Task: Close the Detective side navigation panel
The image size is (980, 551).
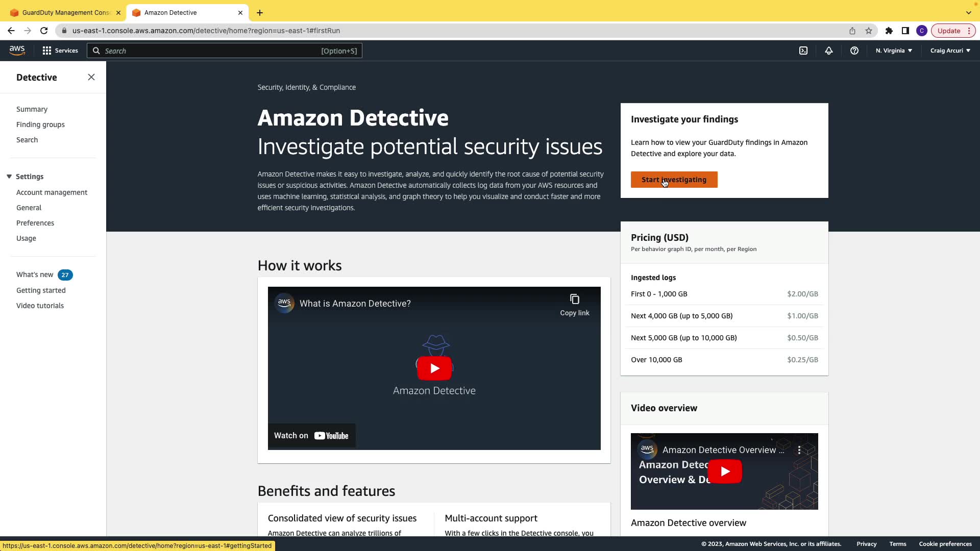Action: pos(91,77)
